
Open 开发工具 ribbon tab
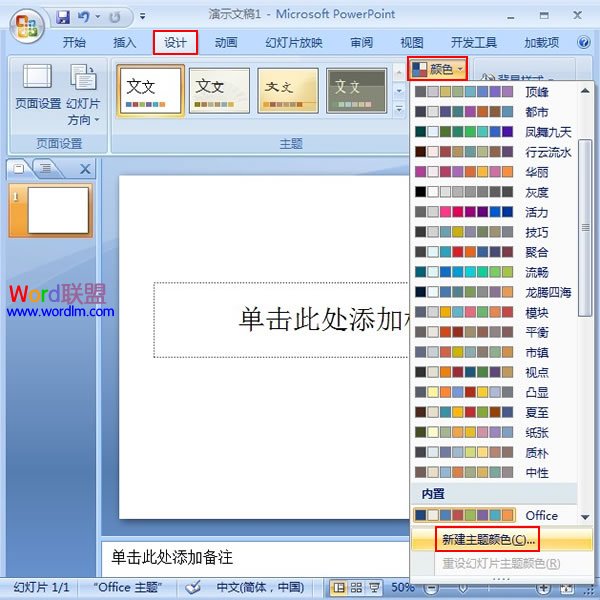point(474,42)
